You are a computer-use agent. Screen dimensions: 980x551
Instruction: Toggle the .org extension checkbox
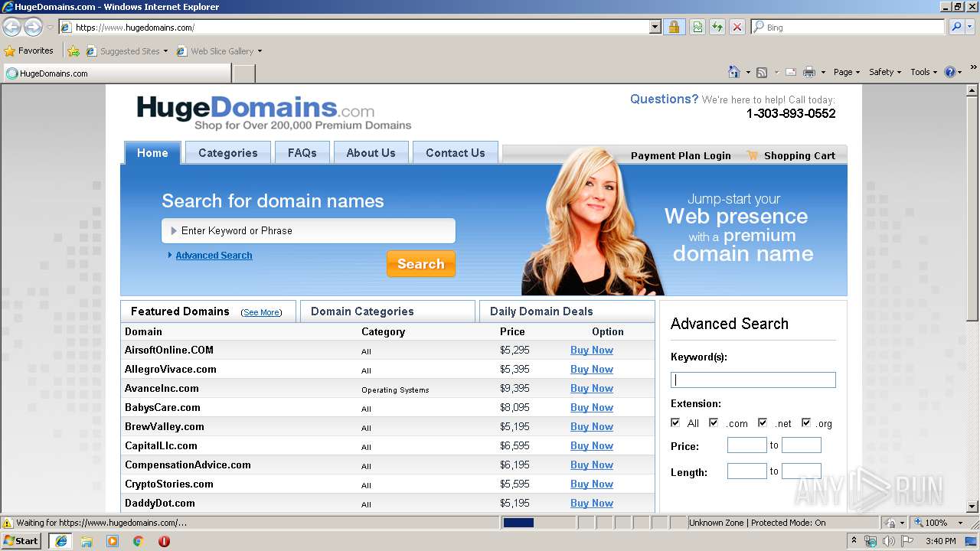click(806, 422)
